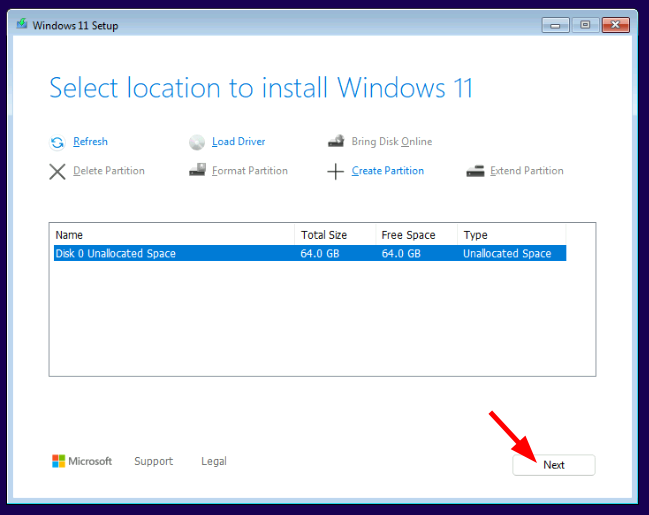The image size is (649, 515).
Task: Minimize the Windows 11 Setup window
Action: point(555,25)
